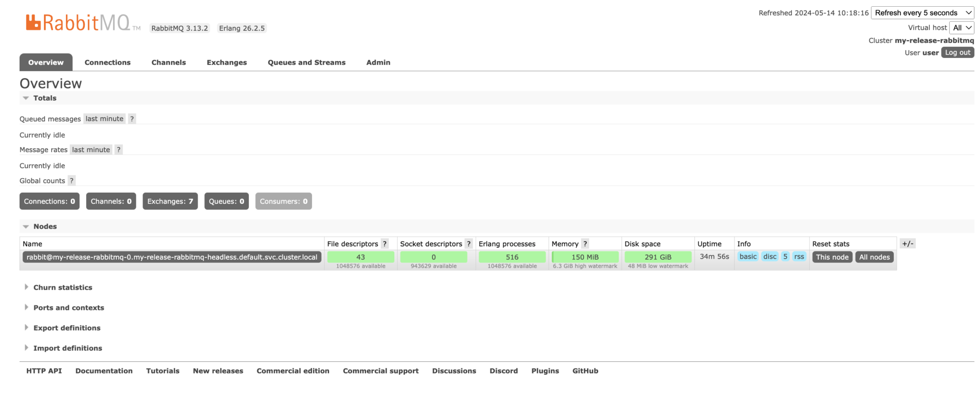
Task: Reset stats for This node
Action: 832,257
